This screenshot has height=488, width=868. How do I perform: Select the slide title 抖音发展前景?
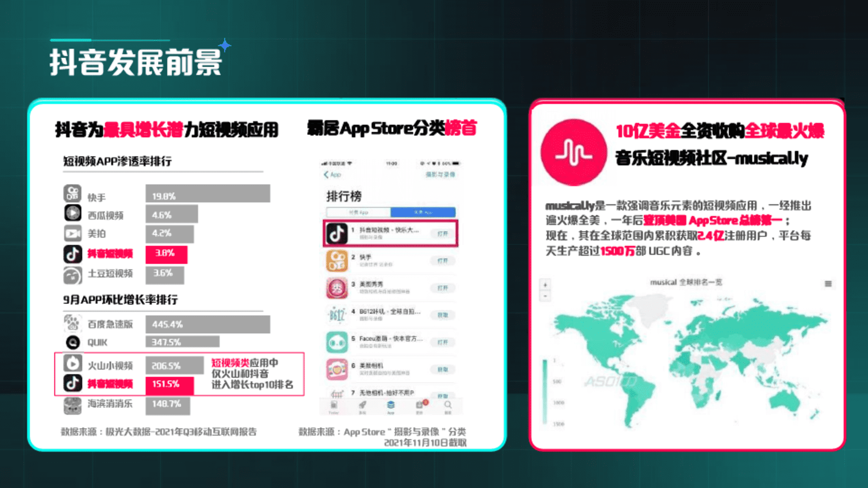(x=136, y=62)
